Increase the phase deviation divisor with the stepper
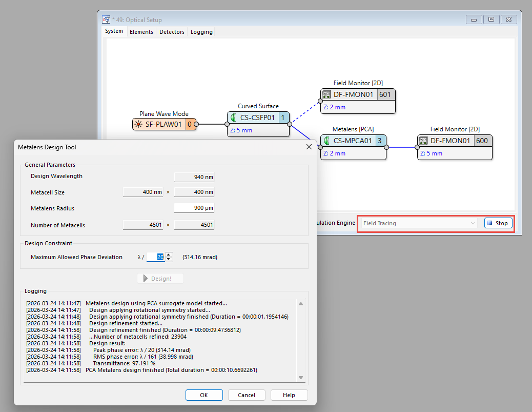Image resolution: width=532 pixels, height=412 pixels. click(170, 254)
